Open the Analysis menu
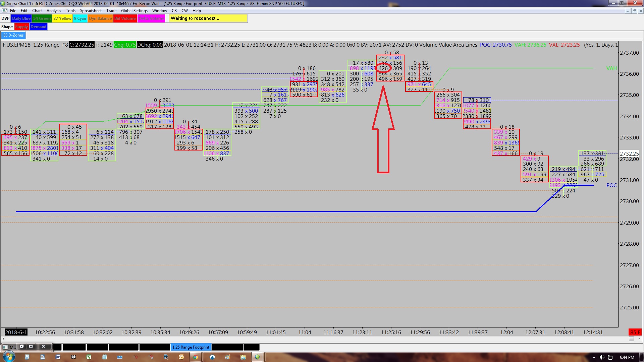This screenshot has height=362, width=644. point(54,11)
